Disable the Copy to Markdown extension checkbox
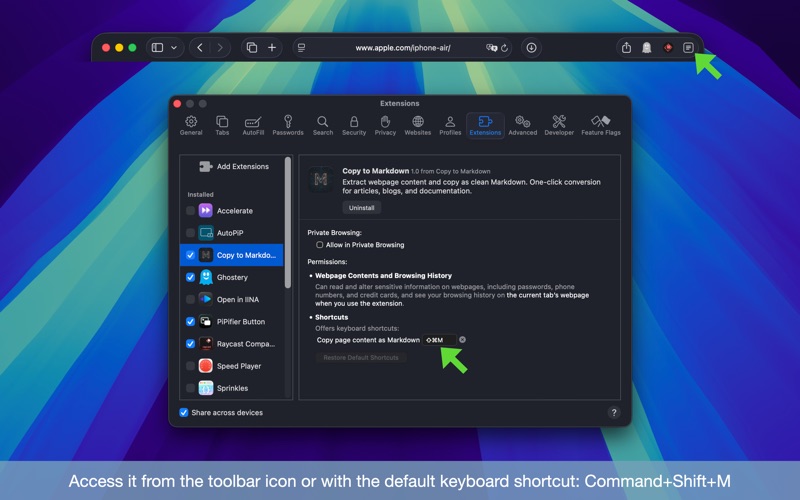800x500 pixels. click(x=190, y=255)
